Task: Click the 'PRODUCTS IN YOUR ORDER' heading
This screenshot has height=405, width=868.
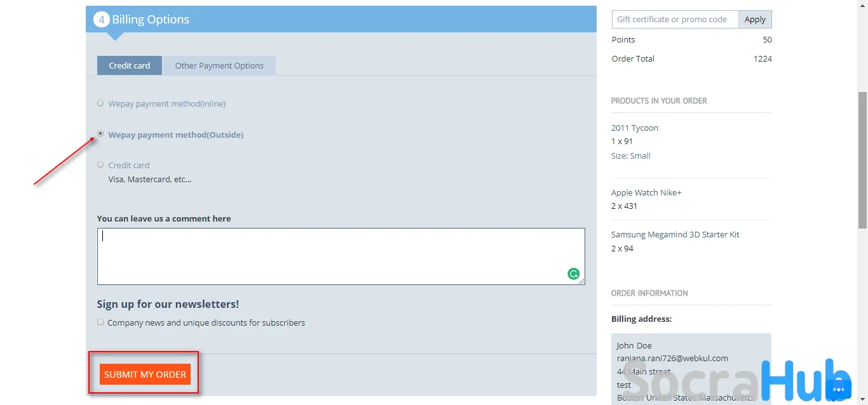Action: [659, 101]
